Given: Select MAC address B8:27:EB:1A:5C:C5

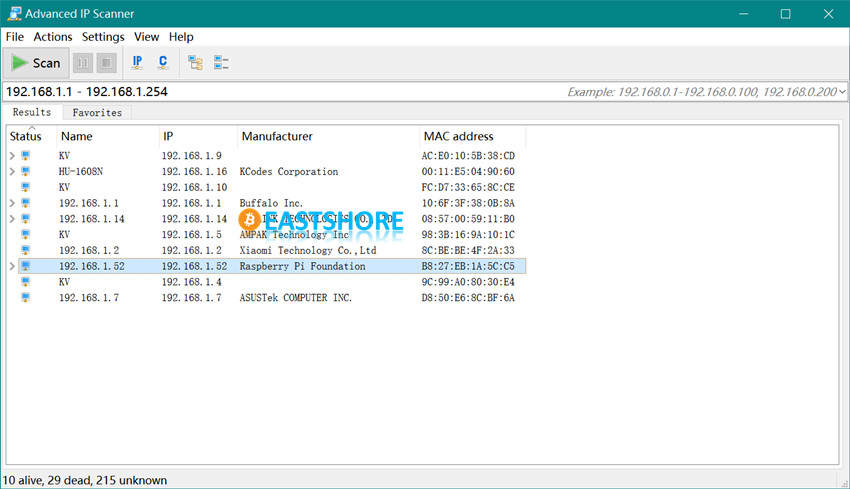Looking at the screenshot, I should [x=468, y=266].
